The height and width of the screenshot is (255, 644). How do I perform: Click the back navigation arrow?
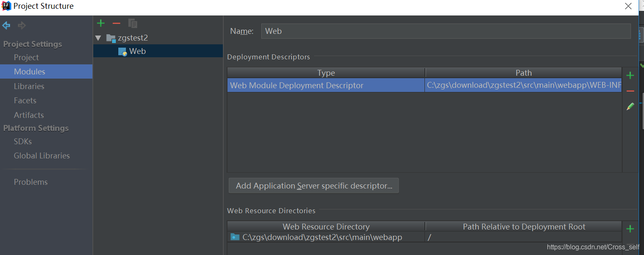(6, 25)
